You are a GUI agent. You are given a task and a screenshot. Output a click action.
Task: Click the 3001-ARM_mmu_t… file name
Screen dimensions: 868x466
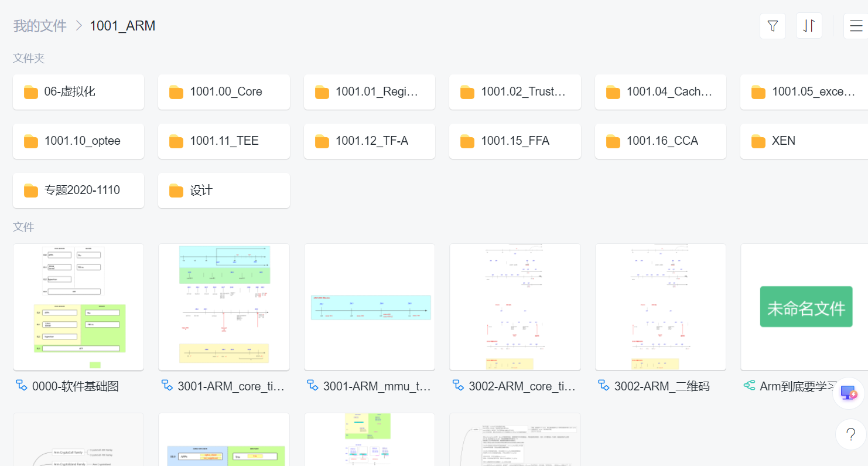(x=377, y=386)
